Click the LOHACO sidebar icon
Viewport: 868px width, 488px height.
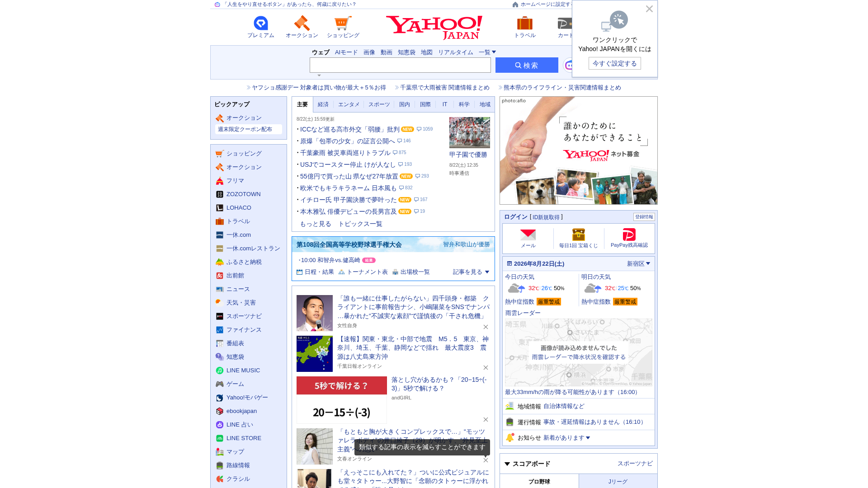220,208
